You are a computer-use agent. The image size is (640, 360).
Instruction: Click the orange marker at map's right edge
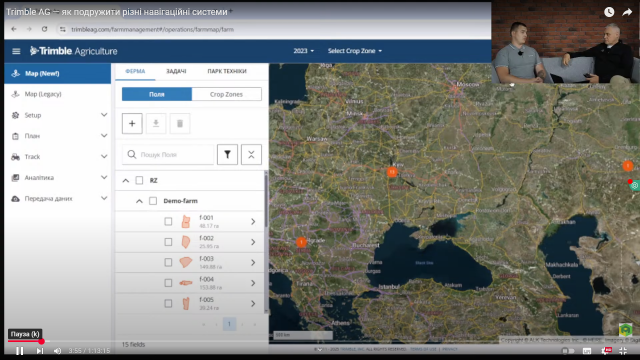coord(628,166)
